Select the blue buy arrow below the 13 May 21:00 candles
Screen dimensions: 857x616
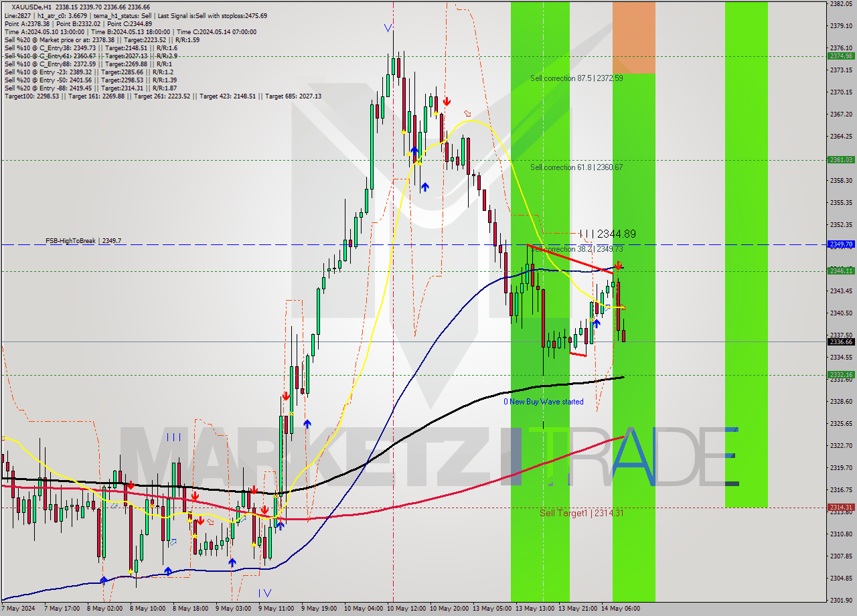[x=596, y=325]
